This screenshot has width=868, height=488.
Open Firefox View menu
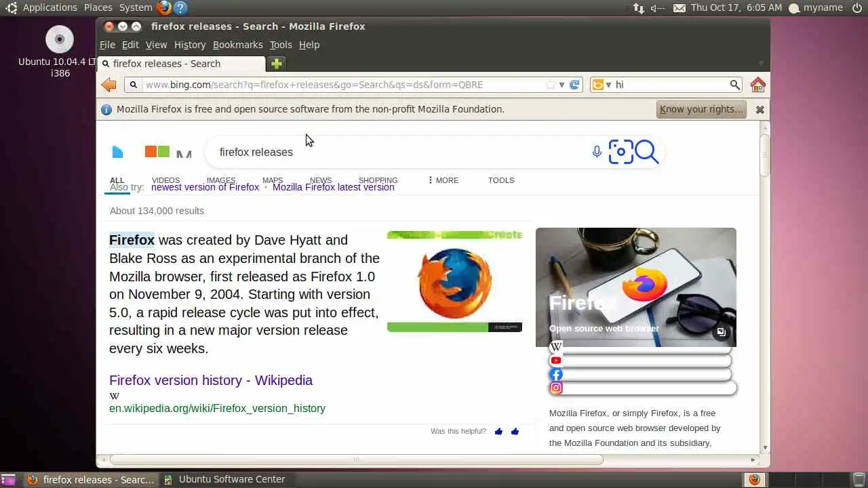click(156, 45)
